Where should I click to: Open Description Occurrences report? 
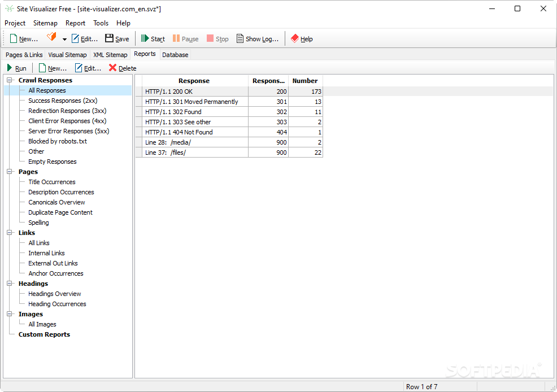tap(61, 192)
